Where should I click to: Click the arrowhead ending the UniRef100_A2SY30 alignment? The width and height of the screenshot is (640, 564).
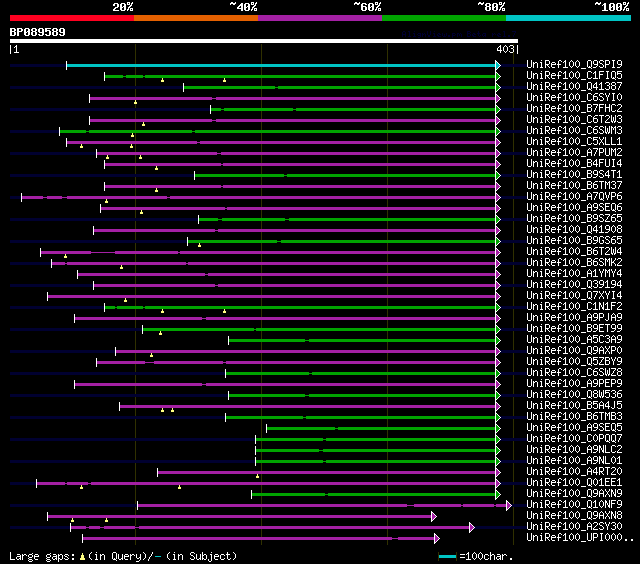[x=472, y=528]
